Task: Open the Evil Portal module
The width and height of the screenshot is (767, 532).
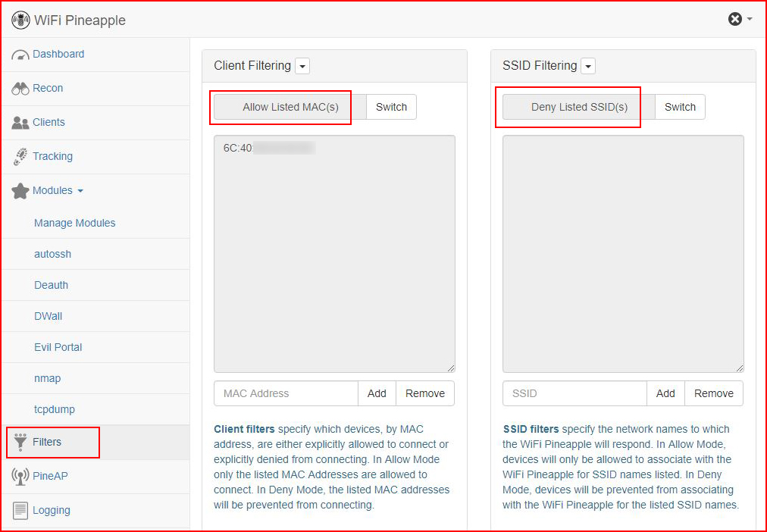Action: (58, 347)
